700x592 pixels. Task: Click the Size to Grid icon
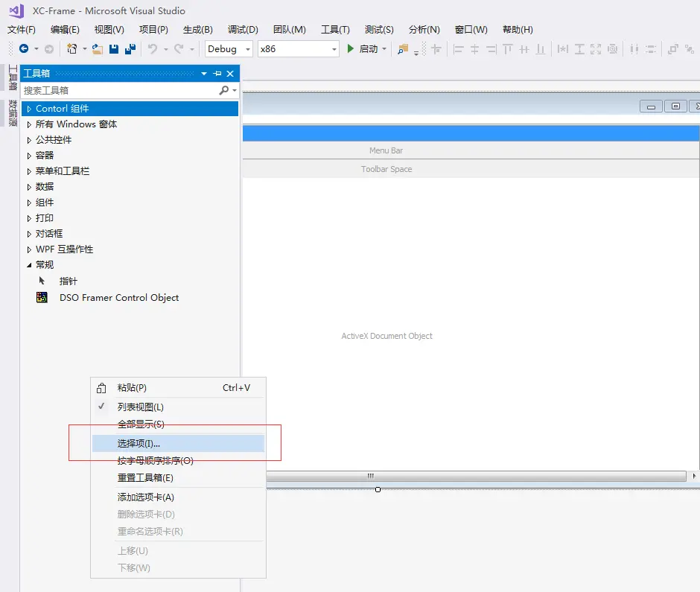[x=612, y=49]
